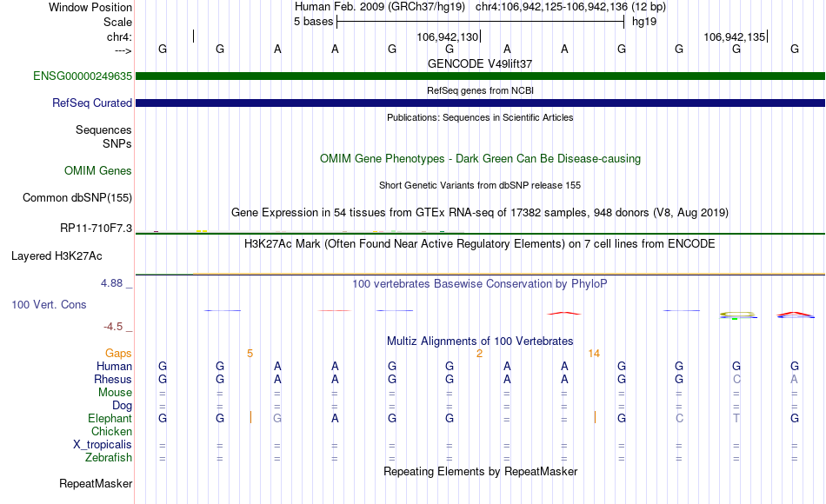The height and width of the screenshot is (504, 826).
Task: Click the SNPs track label
Action: 117,143
